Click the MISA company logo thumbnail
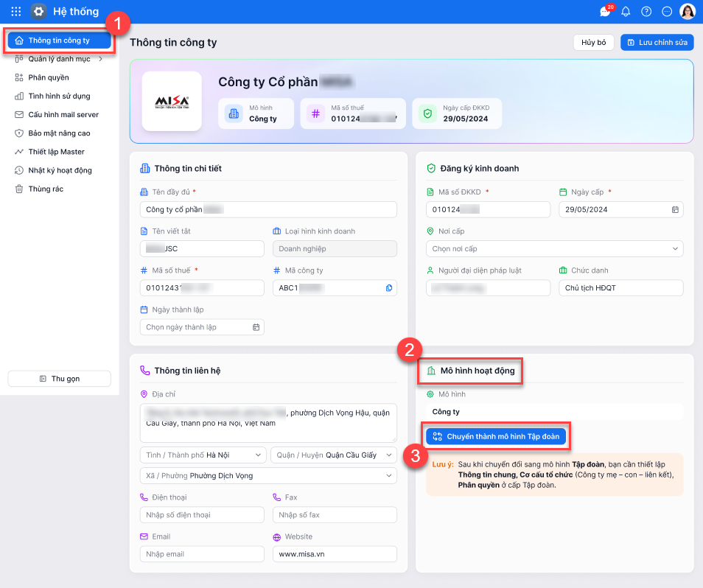The image size is (703, 588). (x=172, y=101)
